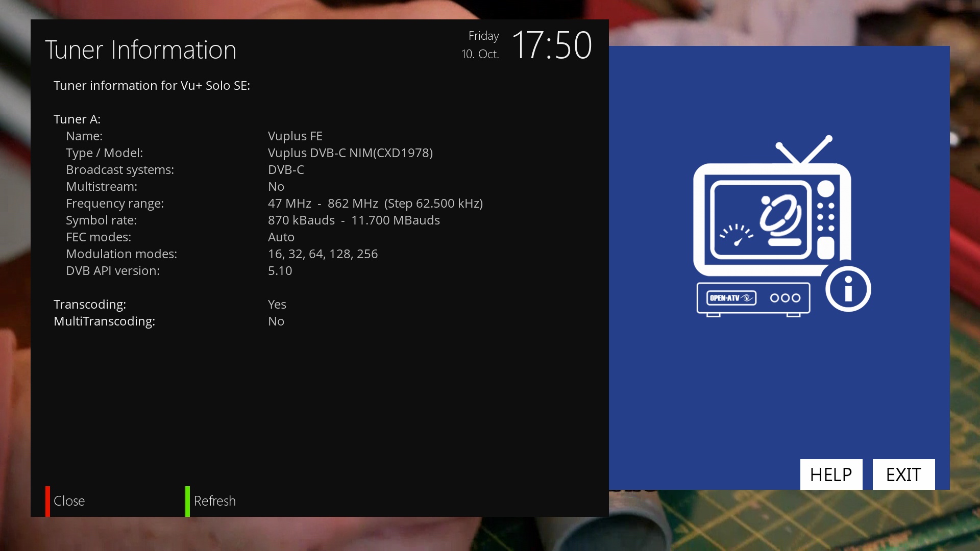Click the 'Broadcast systems:' label
The height and width of the screenshot is (551, 980).
tap(120, 170)
